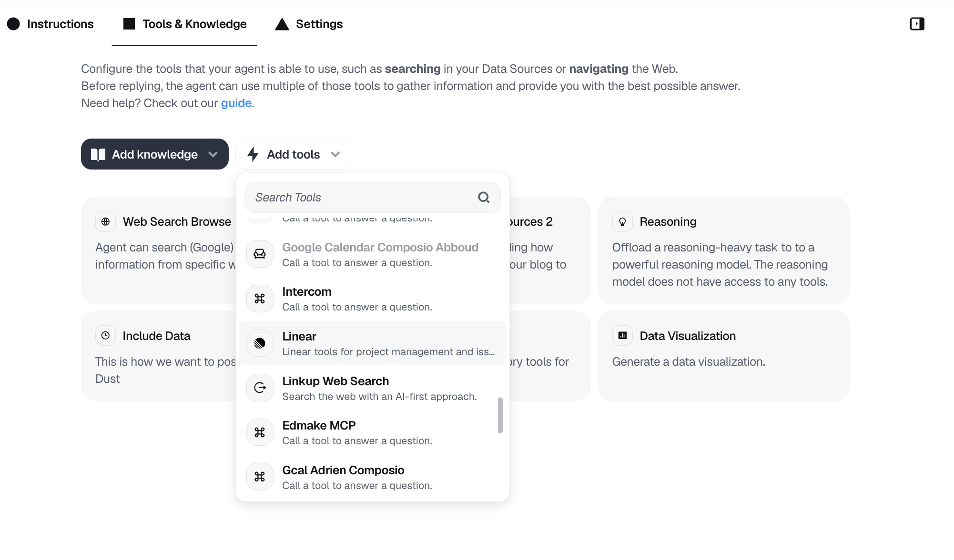The image size is (954, 560).
Task: Expand the Add knowledge dropdown
Action: tap(155, 154)
